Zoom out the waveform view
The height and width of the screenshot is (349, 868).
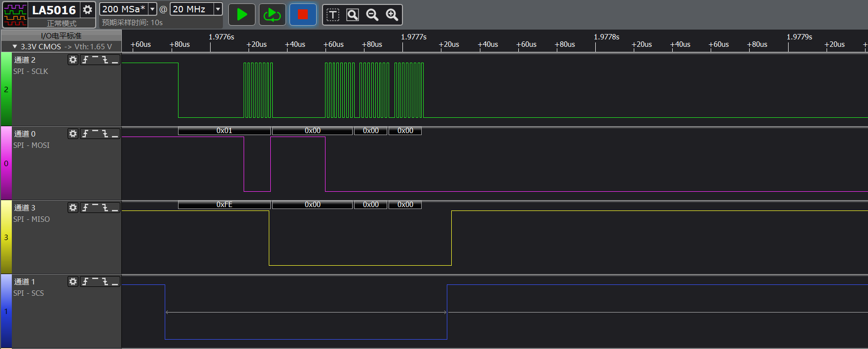pyautogui.click(x=372, y=15)
